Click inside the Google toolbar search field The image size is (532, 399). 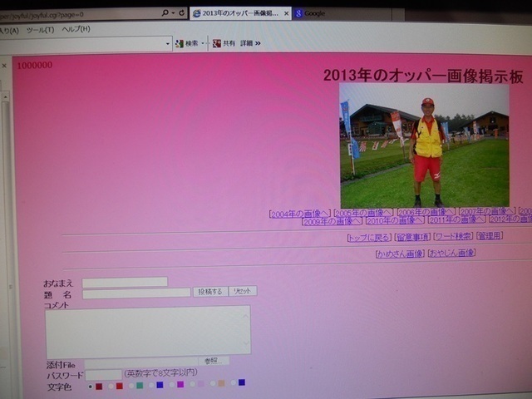pyautogui.click(x=82, y=44)
